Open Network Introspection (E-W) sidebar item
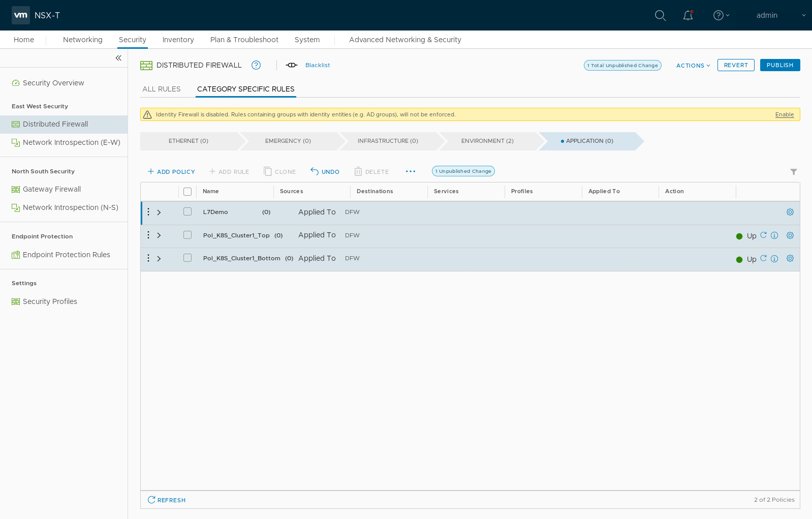The height and width of the screenshot is (519, 812). pos(66,142)
